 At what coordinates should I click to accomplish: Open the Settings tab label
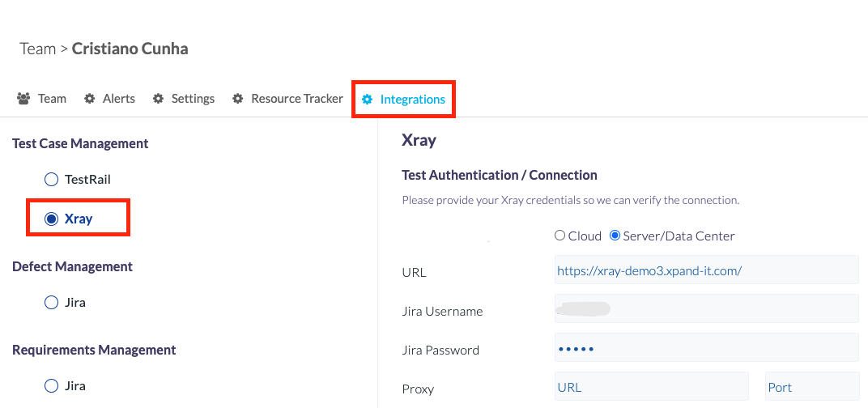point(193,99)
